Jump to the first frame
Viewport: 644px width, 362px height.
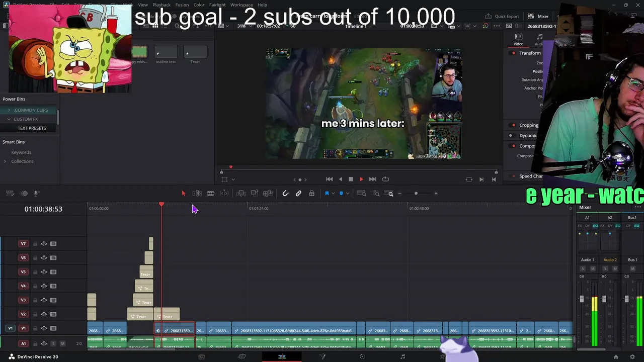(329, 179)
